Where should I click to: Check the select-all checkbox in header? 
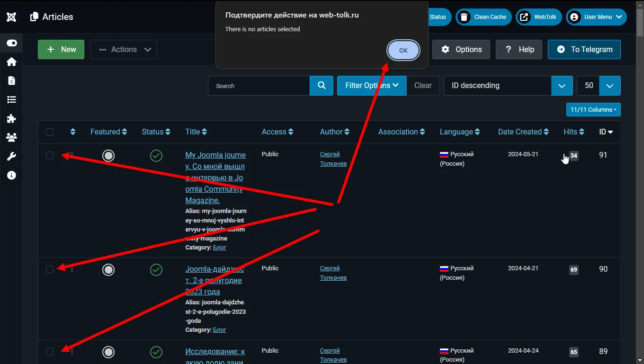click(x=50, y=132)
